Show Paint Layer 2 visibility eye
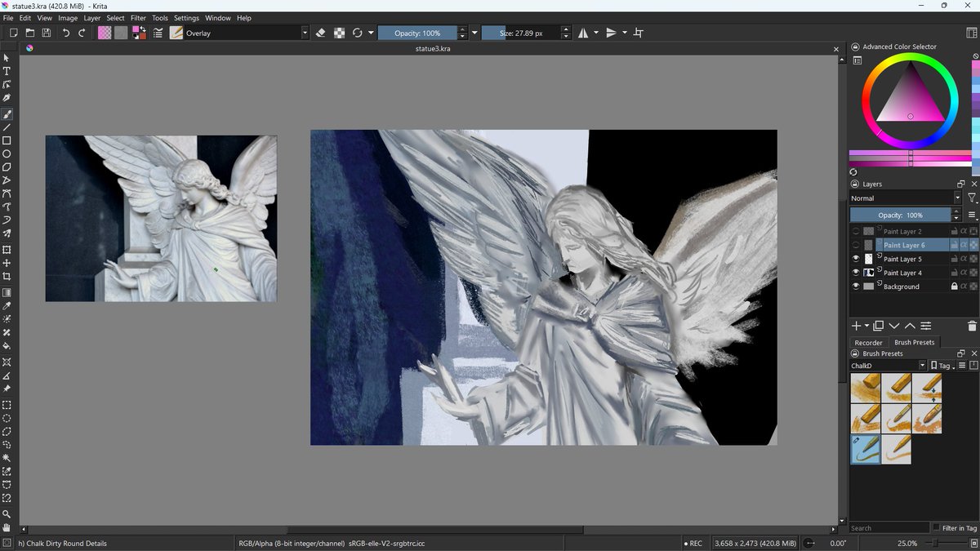The image size is (980, 551). (856, 231)
